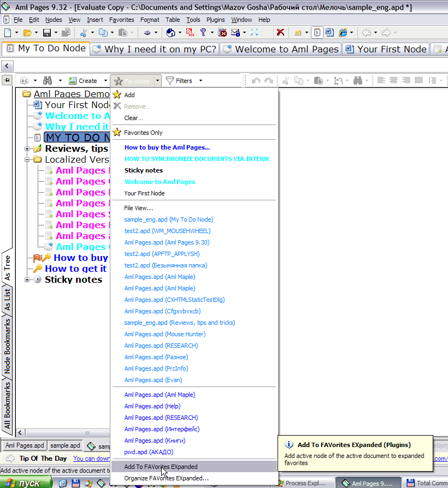
Task: Open the a-z sort dropdown arrow
Action: [x=35, y=81]
